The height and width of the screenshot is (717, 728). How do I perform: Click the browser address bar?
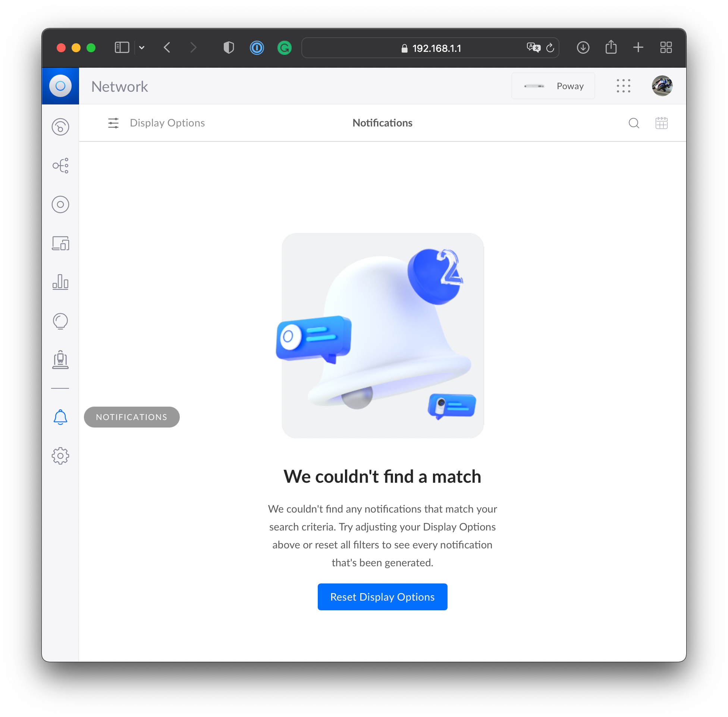coord(433,47)
